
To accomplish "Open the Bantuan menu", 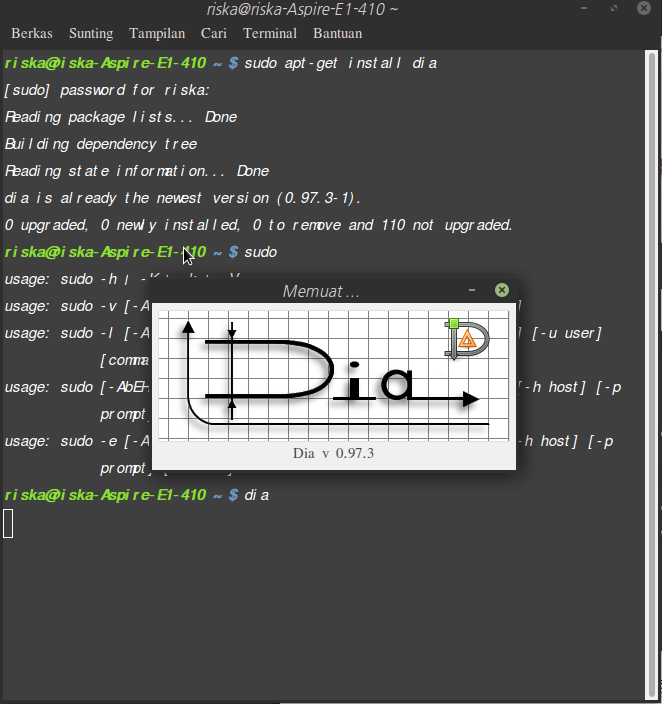I will pos(338,34).
